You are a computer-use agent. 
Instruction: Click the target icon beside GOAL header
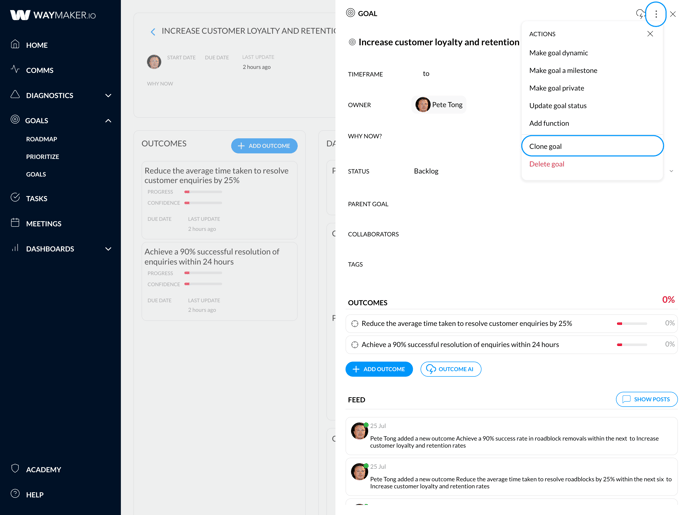point(350,13)
